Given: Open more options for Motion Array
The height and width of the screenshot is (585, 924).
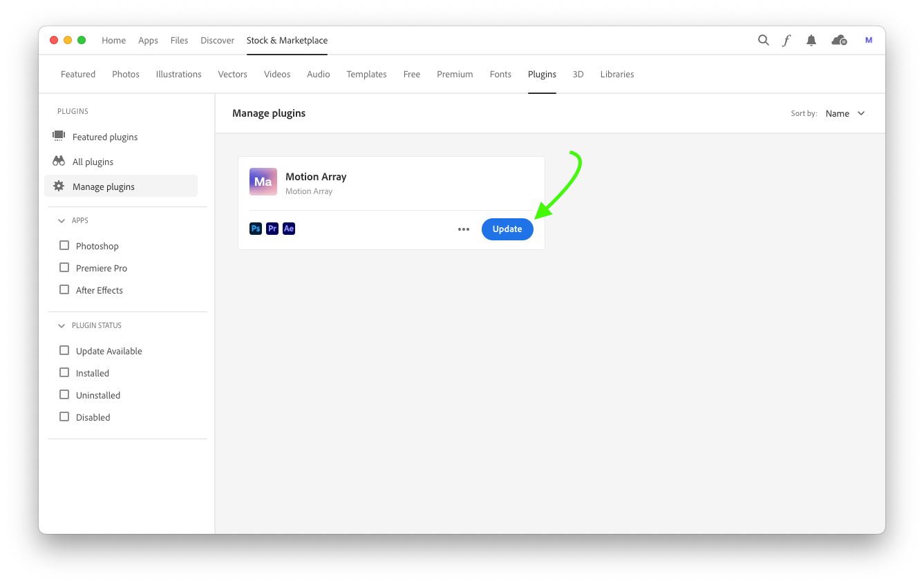Looking at the screenshot, I should 463,229.
